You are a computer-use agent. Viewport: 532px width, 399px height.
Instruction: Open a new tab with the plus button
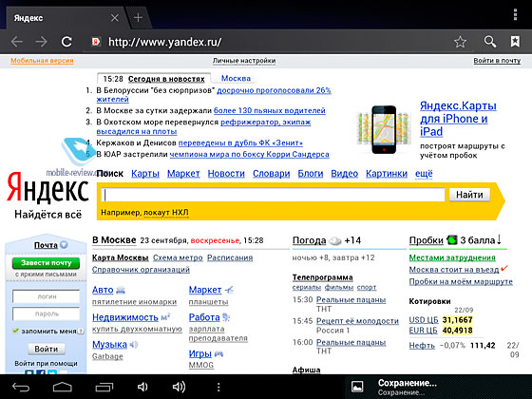[138, 17]
